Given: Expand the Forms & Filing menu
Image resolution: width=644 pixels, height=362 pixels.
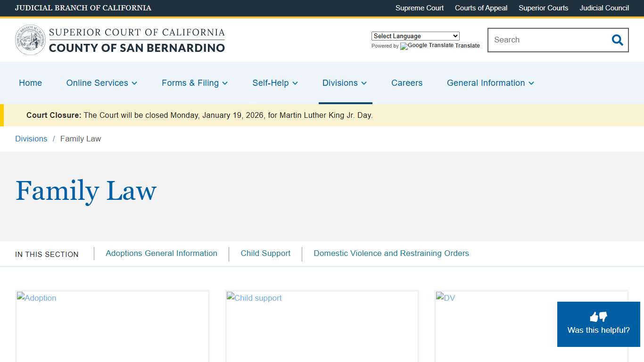Looking at the screenshot, I should tap(195, 83).
